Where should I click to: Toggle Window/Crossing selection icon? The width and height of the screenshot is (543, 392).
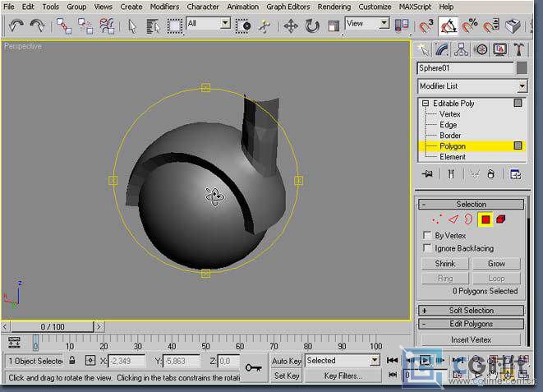pos(243,26)
